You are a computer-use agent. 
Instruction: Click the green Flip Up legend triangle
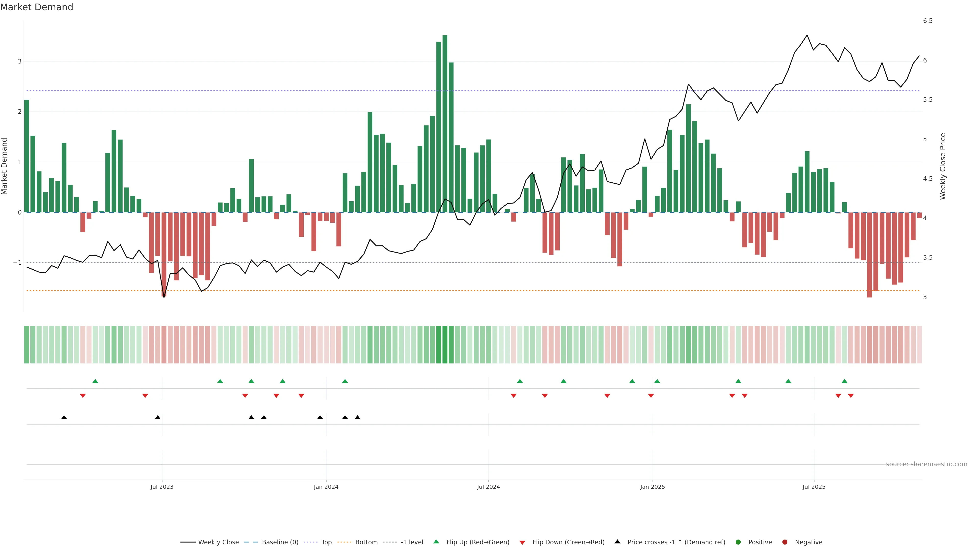[x=436, y=542]
